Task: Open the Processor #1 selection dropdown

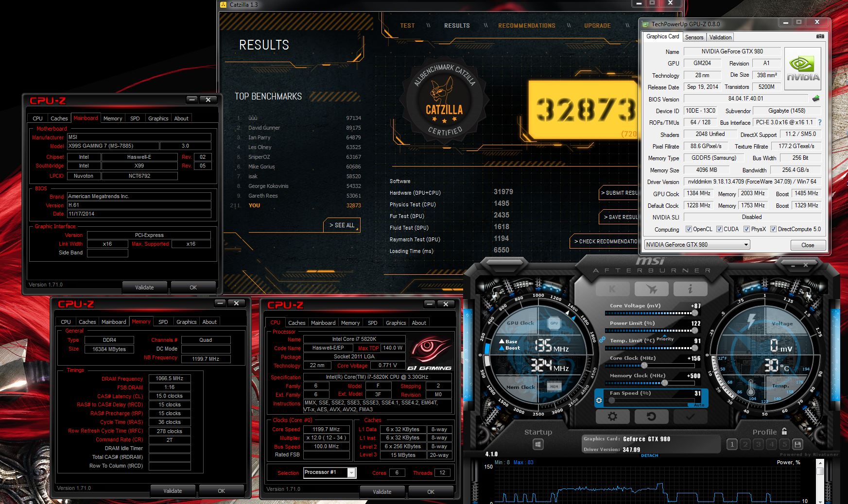Action: coord(329,472)
